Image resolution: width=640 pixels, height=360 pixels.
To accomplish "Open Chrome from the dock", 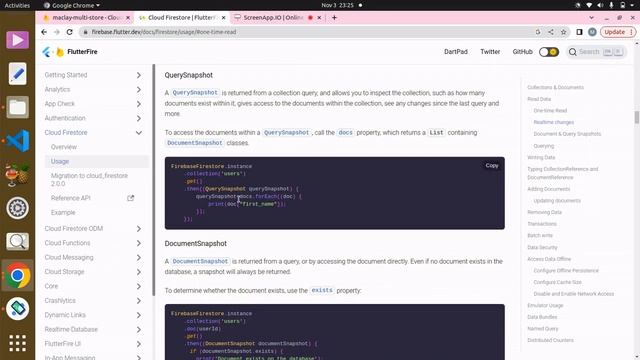I will pyautogui.click(x=18, y=276).
